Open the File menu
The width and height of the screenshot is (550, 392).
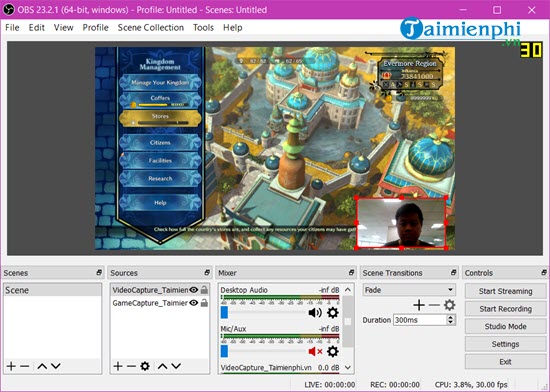tap(12, 28)
